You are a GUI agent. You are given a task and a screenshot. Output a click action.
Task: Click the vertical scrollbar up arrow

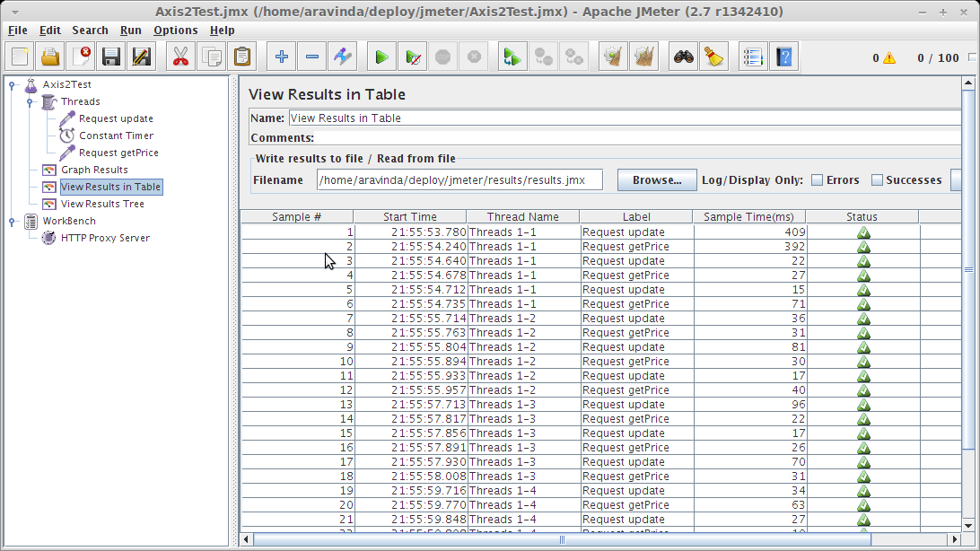(x=968, y=83)
